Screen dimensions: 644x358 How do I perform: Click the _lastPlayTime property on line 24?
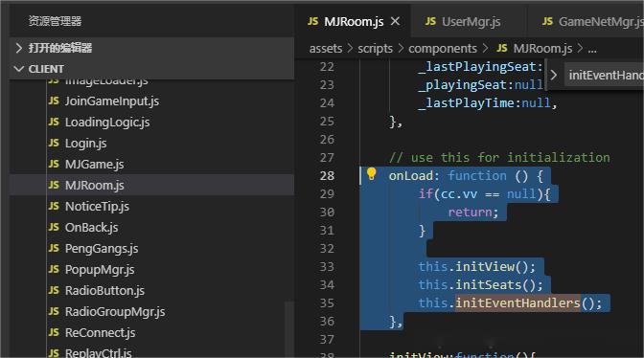click(x=466, y=103)
